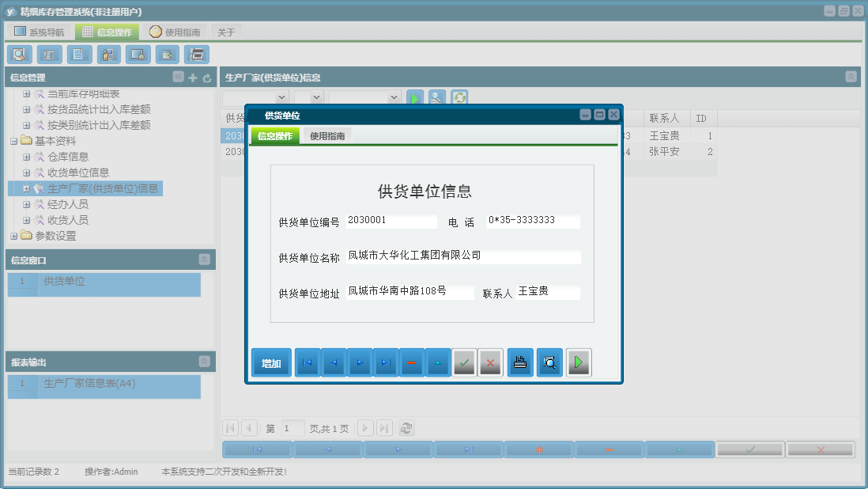Screen dimensions: 868x489
Task: Delete record with red minus in dialog
Action: pos(412,362)
